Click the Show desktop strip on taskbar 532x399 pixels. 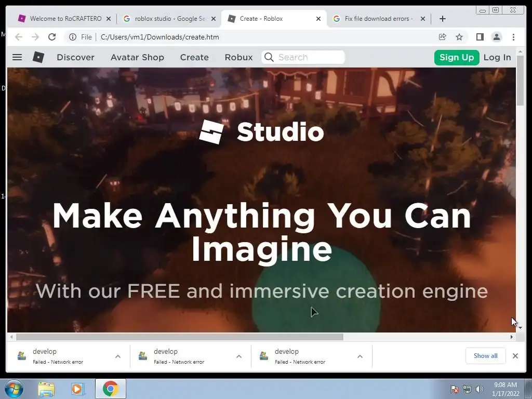tap(528, 389)
